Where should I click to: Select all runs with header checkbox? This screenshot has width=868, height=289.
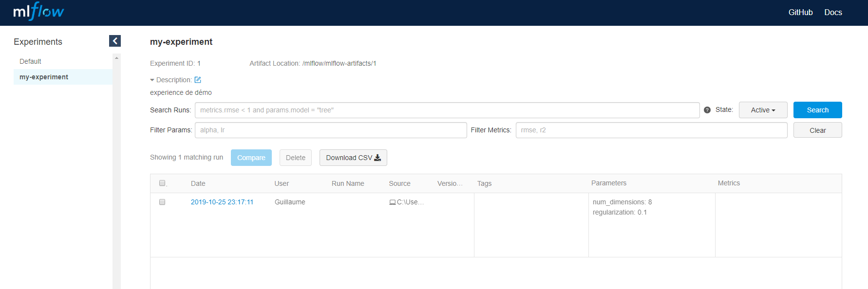[162, 183]
